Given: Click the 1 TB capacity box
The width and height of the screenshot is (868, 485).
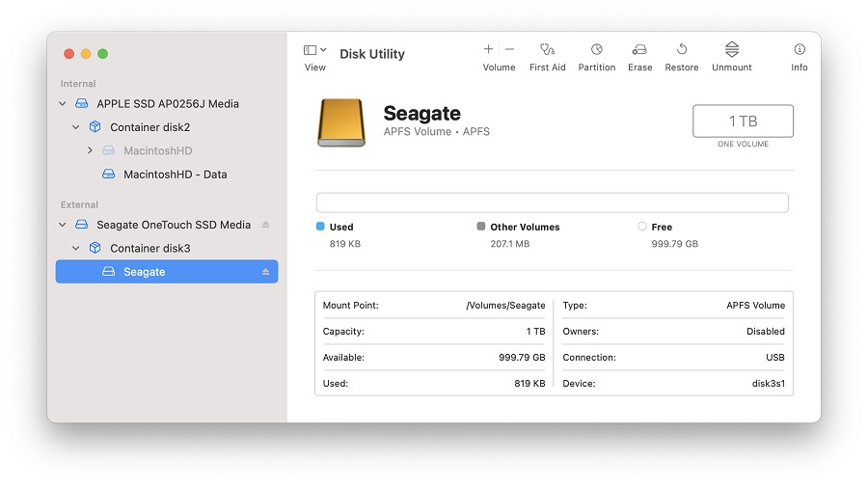Looking at the screenshot, I should (x=743, y=121).
